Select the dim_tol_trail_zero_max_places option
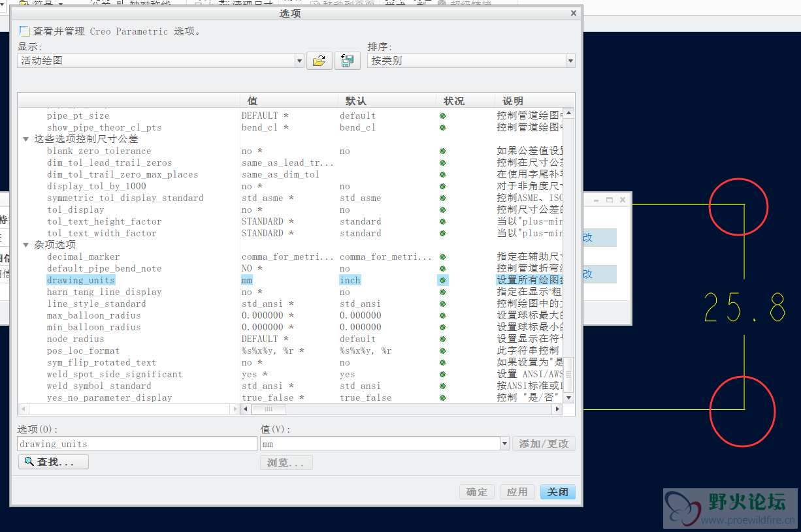The height and width of the screenshot is (532, 801). pyautogui.click(x=122, y=174)
